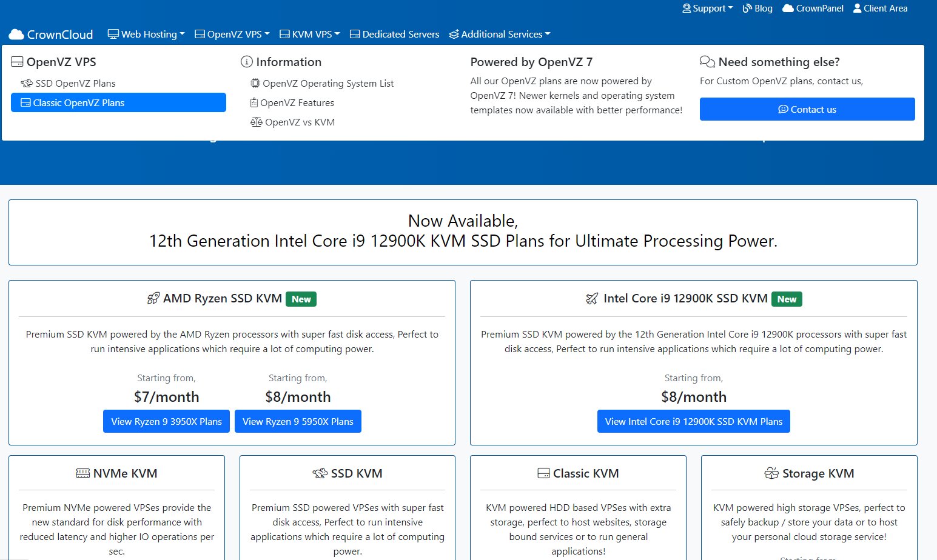The height and width of the screenshot is (560, 937).
Task: Click the Support headset icon
Action: tap(687, 8)
